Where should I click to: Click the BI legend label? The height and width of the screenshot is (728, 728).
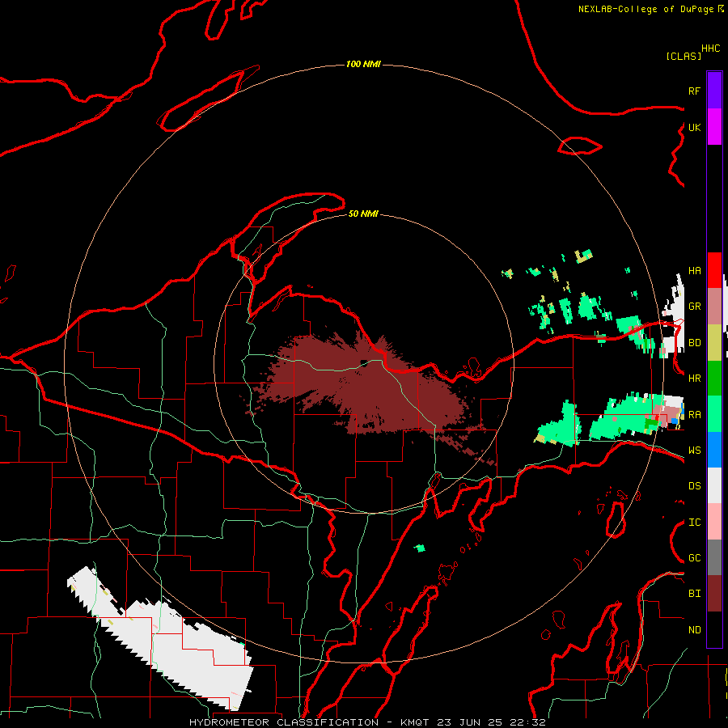tap(694, 594)
